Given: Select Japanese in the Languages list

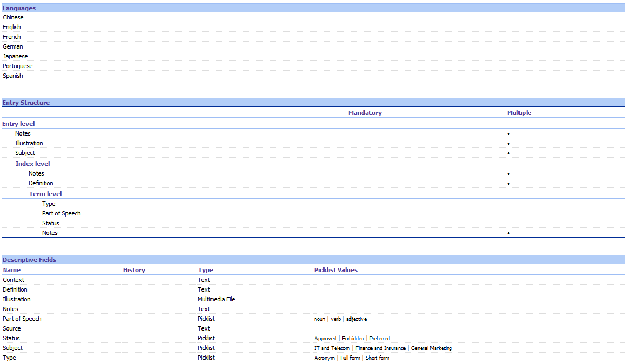Looking at the screenshot, I should tap(15, 56).
